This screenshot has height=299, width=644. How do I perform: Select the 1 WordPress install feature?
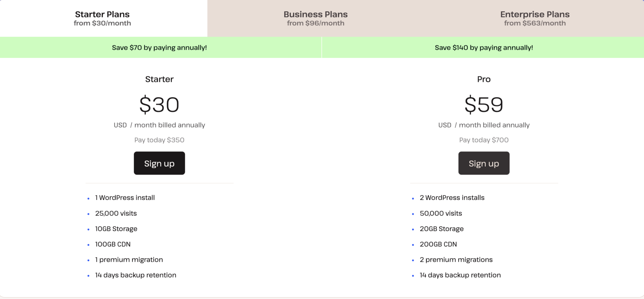point(125,198)
